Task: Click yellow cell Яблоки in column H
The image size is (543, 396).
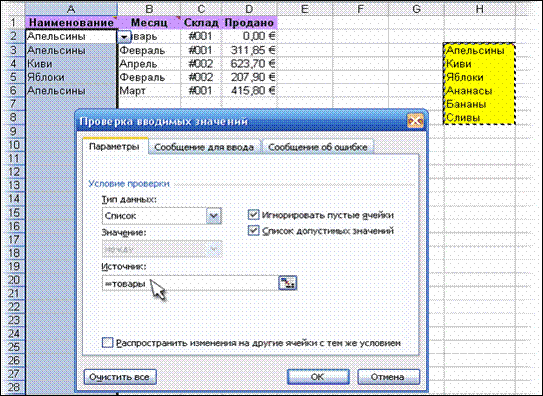Action: click(x=480, y=77)
